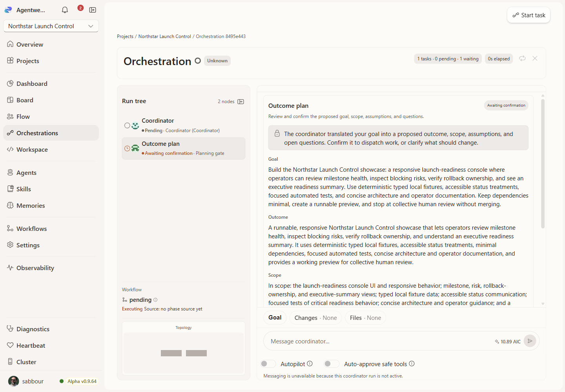Click the Agentwe... app logo

point(8,10)
